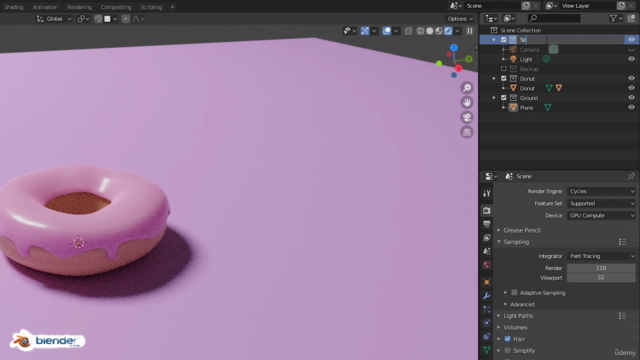The width and height of the screenshot is (640, 360).
Task: Hide the Donut collection with eye icon
Action: pos(631,78)
